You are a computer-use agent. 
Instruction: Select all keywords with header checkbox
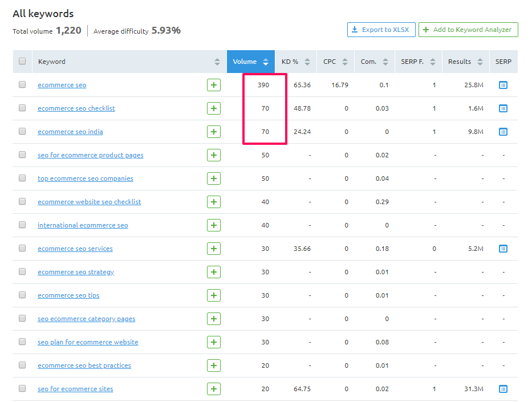(x=22, y=61)
